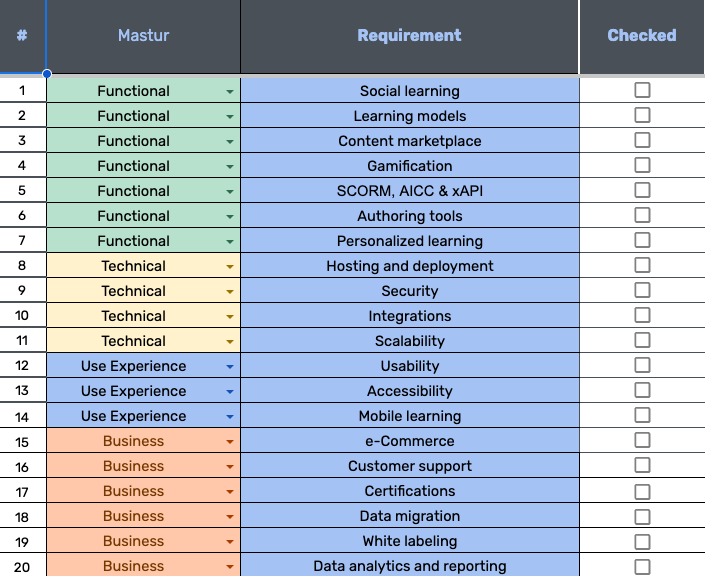Click the Requirement column header
The width and height of the screenshot is (705, 576).
click(x=409, y=36)
